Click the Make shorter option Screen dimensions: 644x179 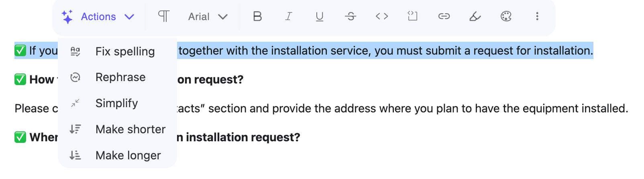[x=130, y=129]
